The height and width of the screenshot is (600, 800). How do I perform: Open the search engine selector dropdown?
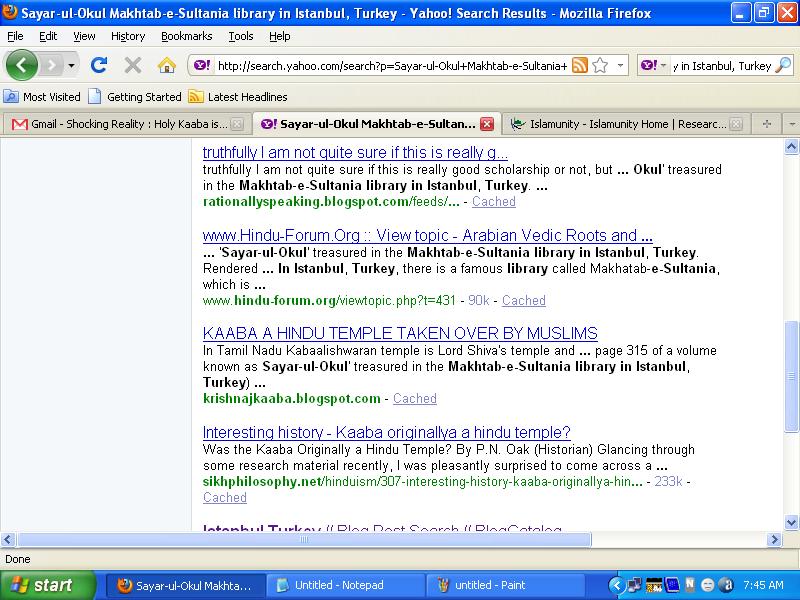(x=655, y=65)
